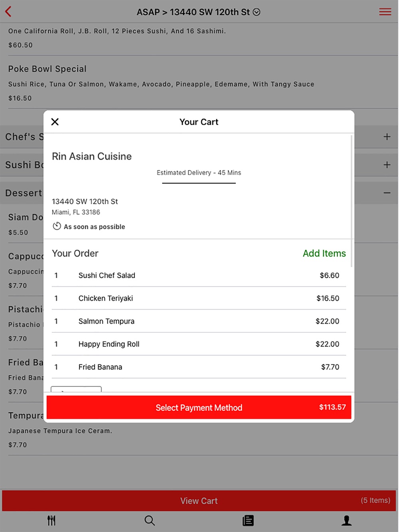Select Fried Banana order row
Viewport: 399px width, 532px height.
(x=199, y=367)
